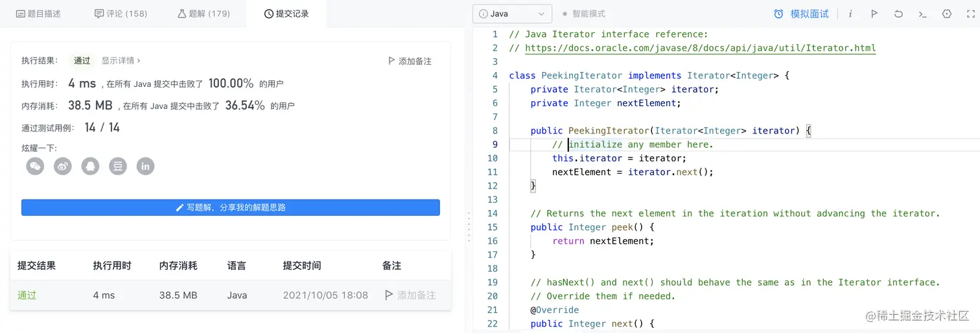The width and height of the screenshot is (980, 333).
Task: Share result to WeChat
Action: 35,166
